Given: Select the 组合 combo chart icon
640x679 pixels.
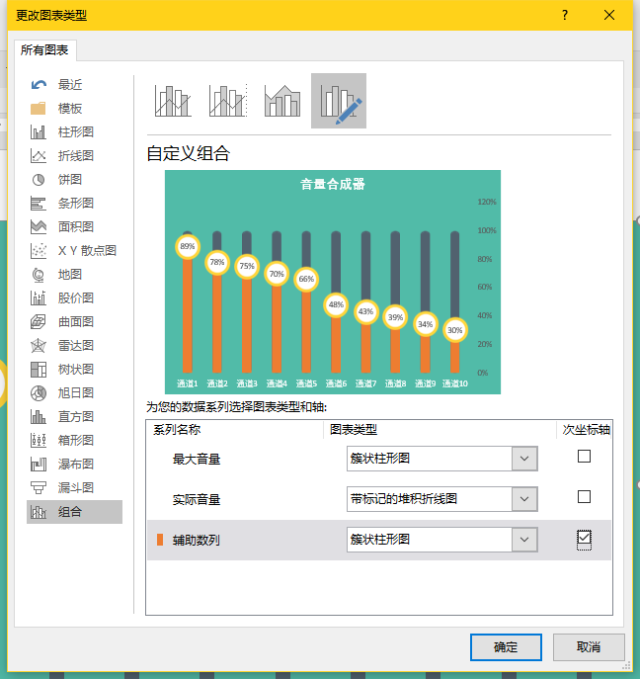Looking at the screenshot, I should pyautogui.click(x=39, y=512).
